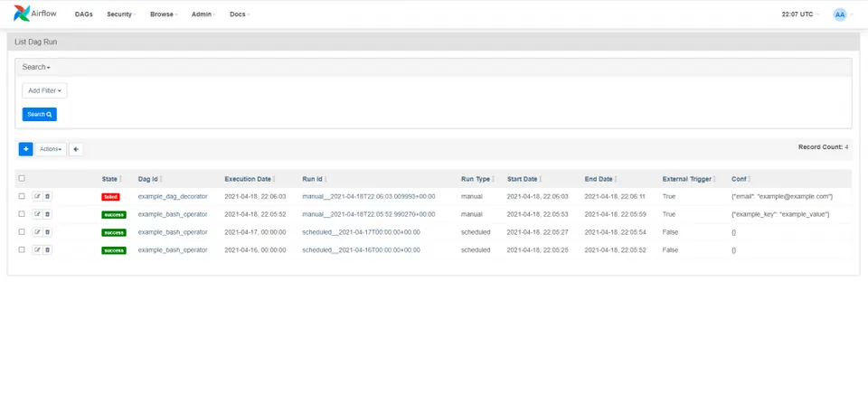Expand the Search panel dropdown
Image resolution: width=868 pixels, height=394 pixels.
(x=36, y=67)
